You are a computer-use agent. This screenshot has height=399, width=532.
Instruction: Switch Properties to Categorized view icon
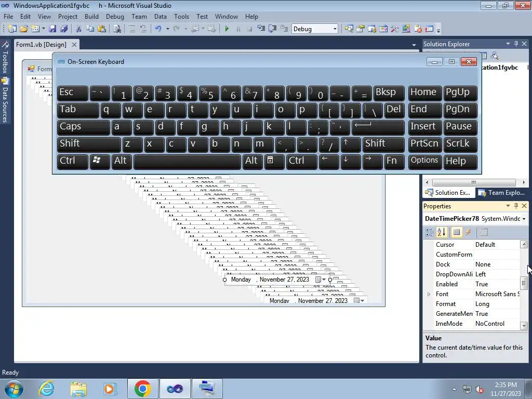429,232
